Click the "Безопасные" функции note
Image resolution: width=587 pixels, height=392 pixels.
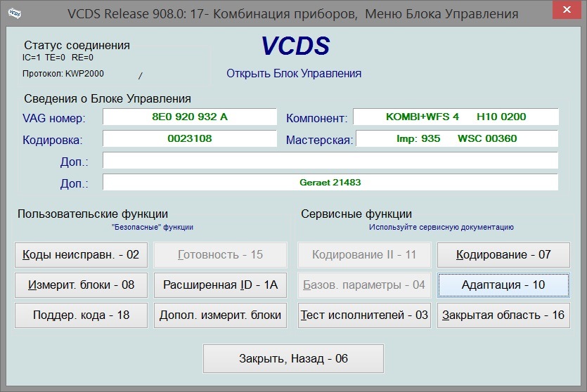pos(153,227)
